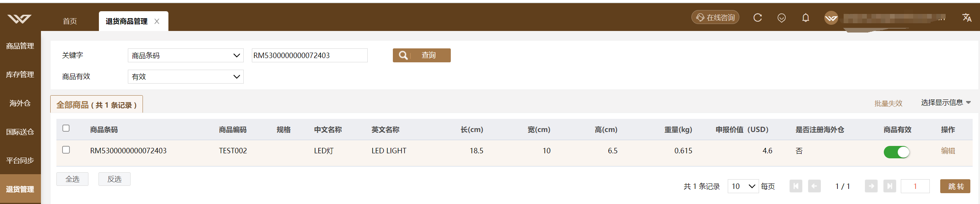Click the 编辑 link for LED灯

[x=948, y=151]
